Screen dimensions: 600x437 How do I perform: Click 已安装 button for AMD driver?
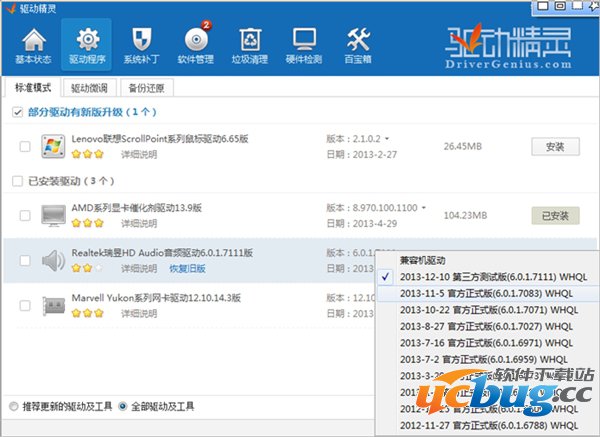[555, 216]
